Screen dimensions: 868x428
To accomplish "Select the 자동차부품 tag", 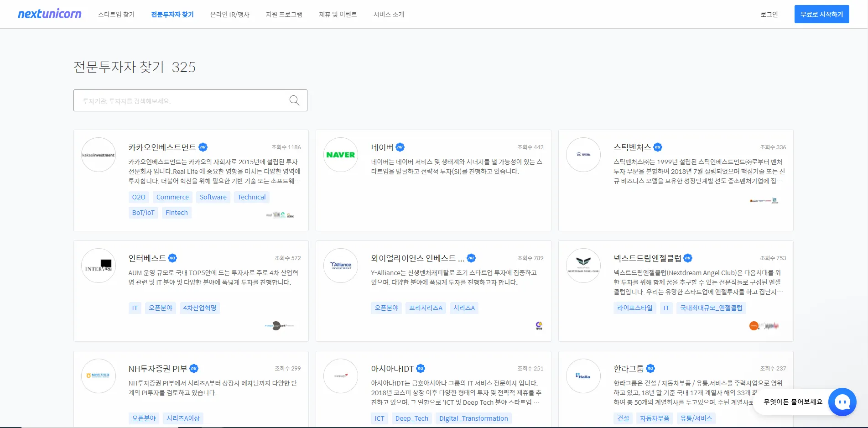I will [x=655, y=418].
